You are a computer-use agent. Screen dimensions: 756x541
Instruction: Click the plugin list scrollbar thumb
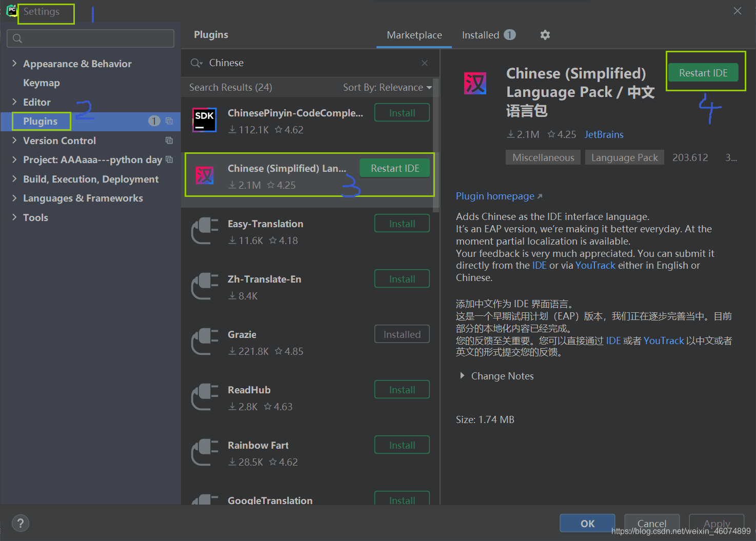[x=436, y=145]
